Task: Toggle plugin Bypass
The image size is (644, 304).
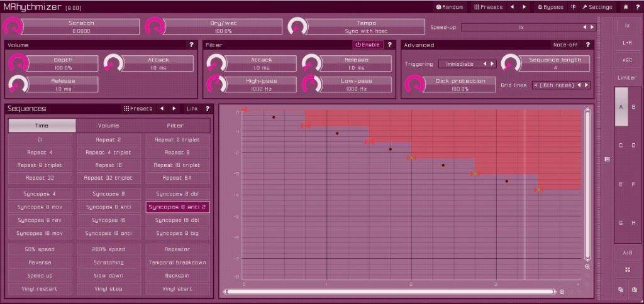Action: click(550, 7)
